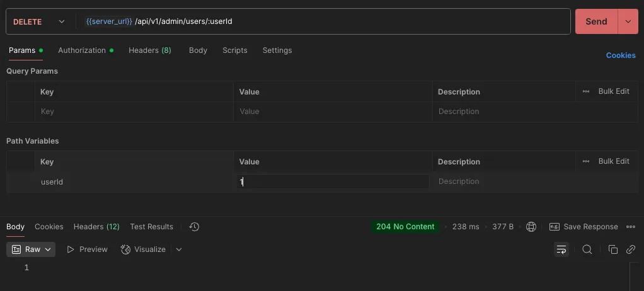
Task: Click the Query Params Key field
Action: pos(134,111)
